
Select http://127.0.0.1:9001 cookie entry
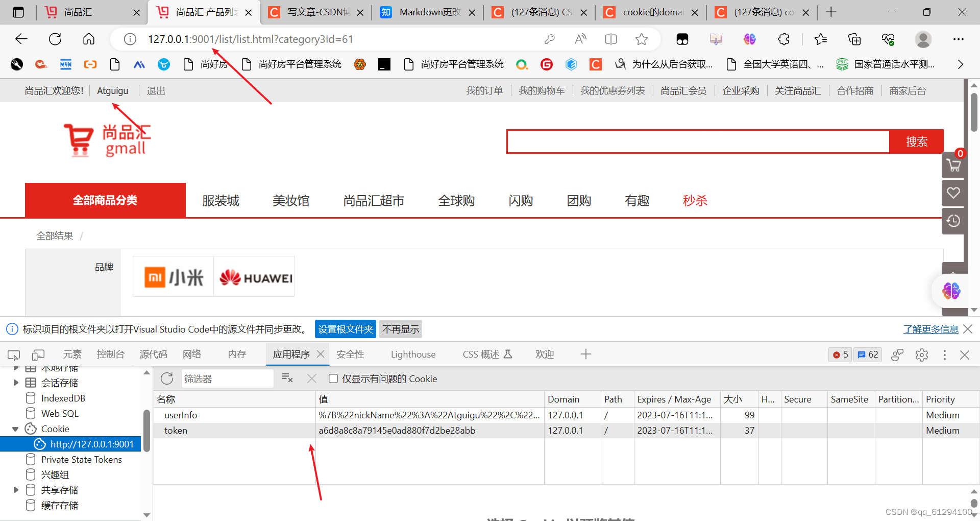point(92,444)
